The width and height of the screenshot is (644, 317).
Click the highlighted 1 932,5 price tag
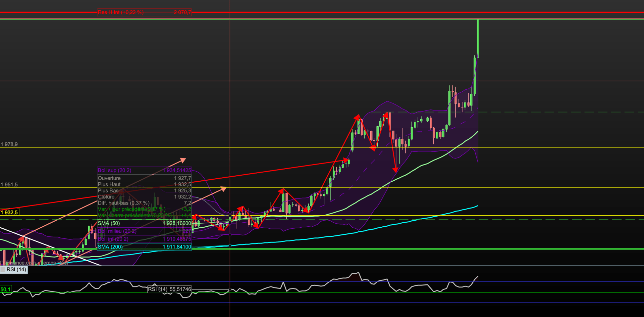(x=9, y=212)
